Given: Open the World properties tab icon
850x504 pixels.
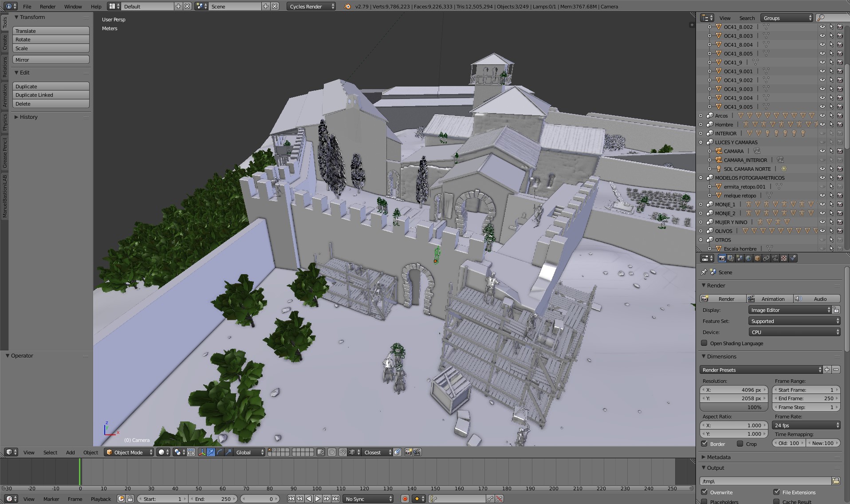Looking at the screenshot, I should click(748, 259).
